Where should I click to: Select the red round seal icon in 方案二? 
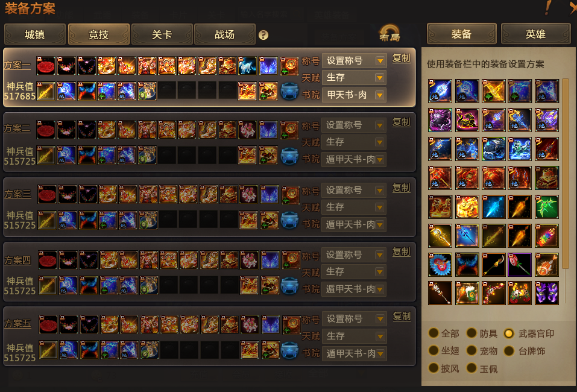click(x=46, y=130)
